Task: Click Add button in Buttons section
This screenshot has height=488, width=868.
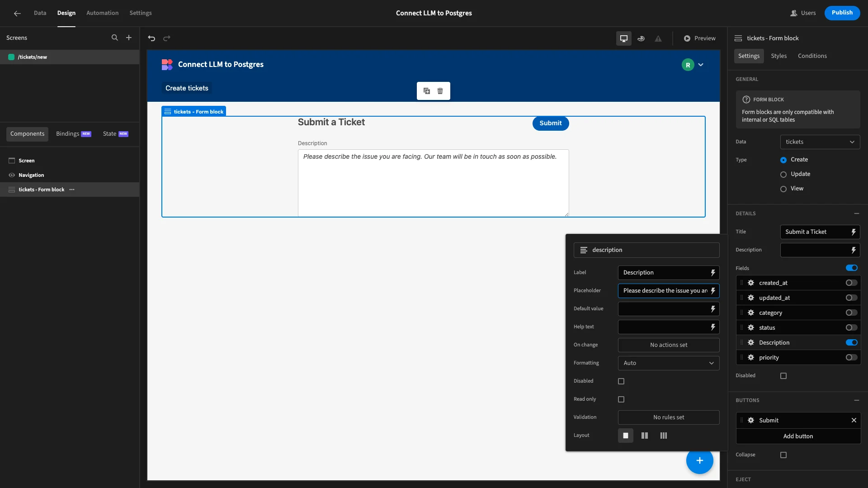Action: [x=798, y=436]
